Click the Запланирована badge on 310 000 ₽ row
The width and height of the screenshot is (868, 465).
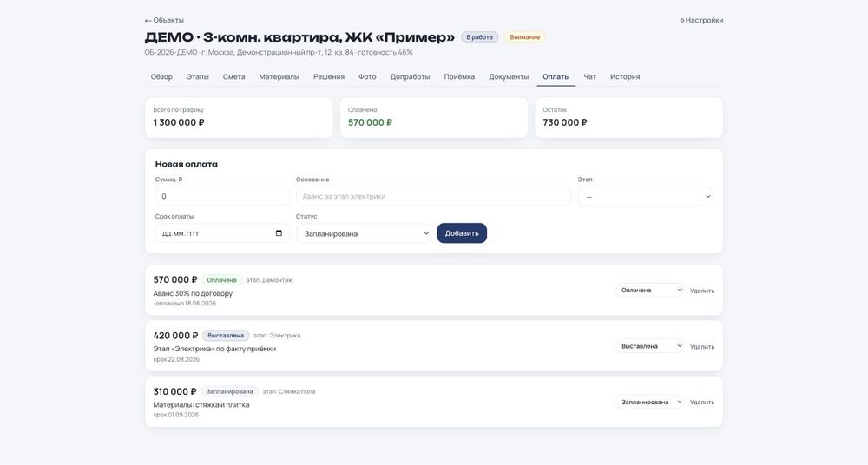tap(229, 391)
